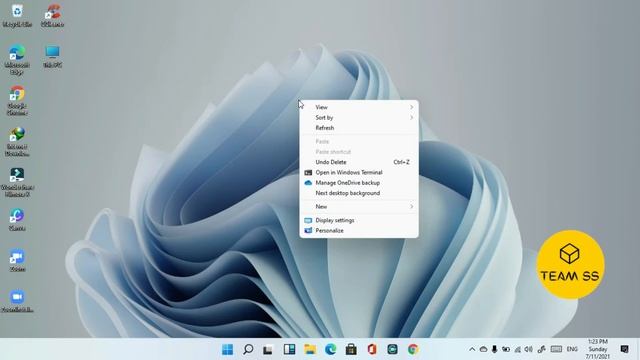Open Task View from the taskbar
The width and height of the screenshot is (640, 360).
[x=268, y=349]
